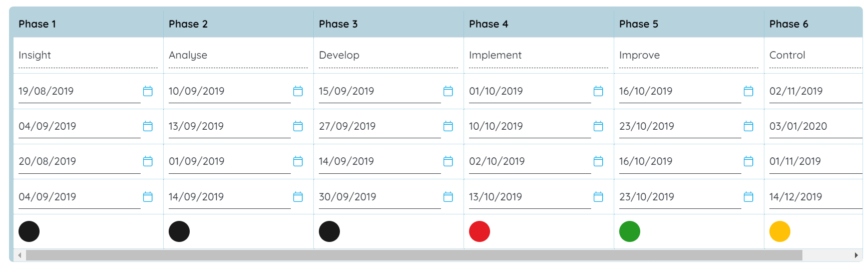Open calendar picker for 10/10/2019 date

tap(598, 126)
